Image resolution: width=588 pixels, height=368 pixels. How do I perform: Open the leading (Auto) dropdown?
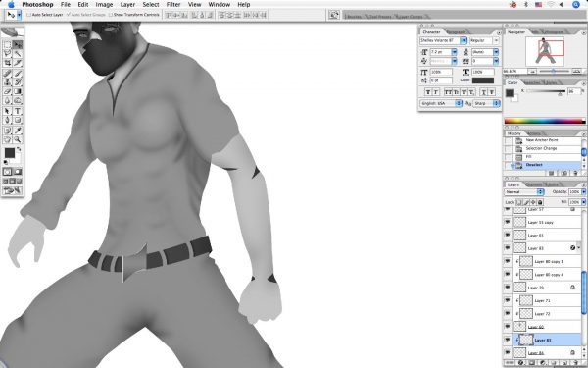(x=496, y=52)
